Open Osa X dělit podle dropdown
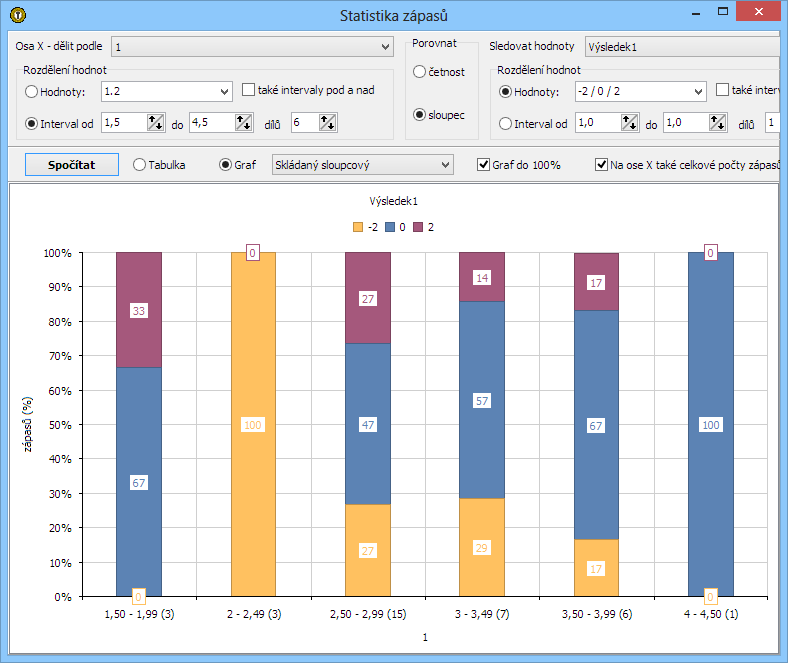The width and height of the screenshot is (788, 663). click(252, 47)
